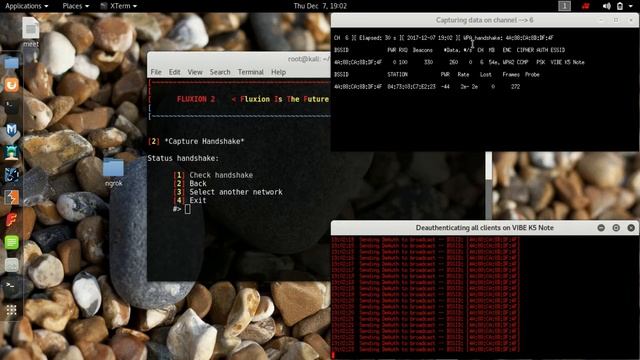The height and width of the screenshot is (360, 640).
Task: Click '*Capture Handshake*' heading text
Action: tap(204, 141)
